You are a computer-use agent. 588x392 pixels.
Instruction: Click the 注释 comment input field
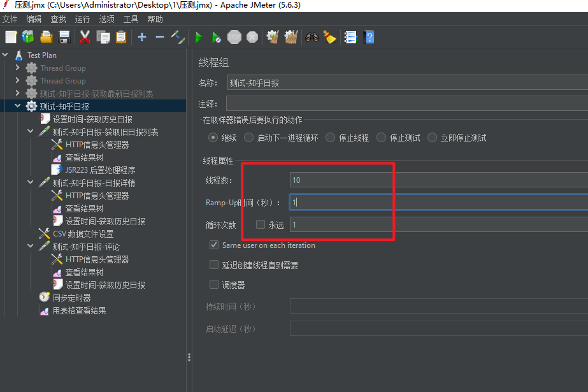(x=407, y=104)
